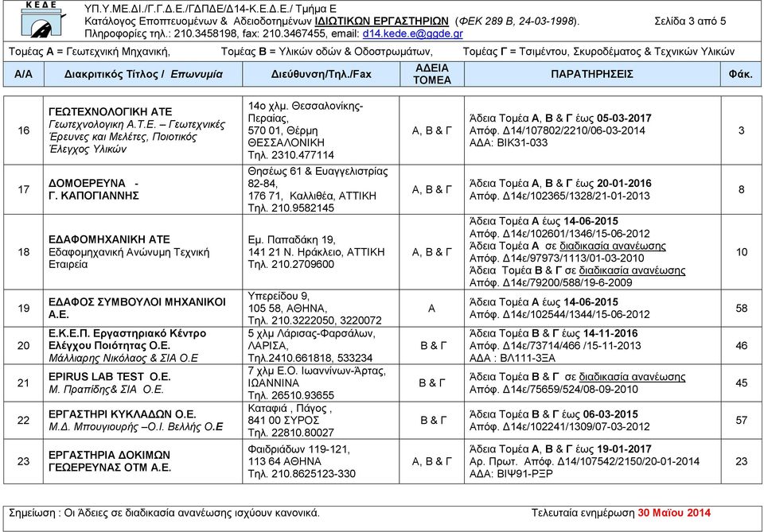Image resolution: width=764 pixels, height=532 pixels.
Task: Click the phone line 'Τηλ.2410.661818, 533234'
Action: (310, 358)
